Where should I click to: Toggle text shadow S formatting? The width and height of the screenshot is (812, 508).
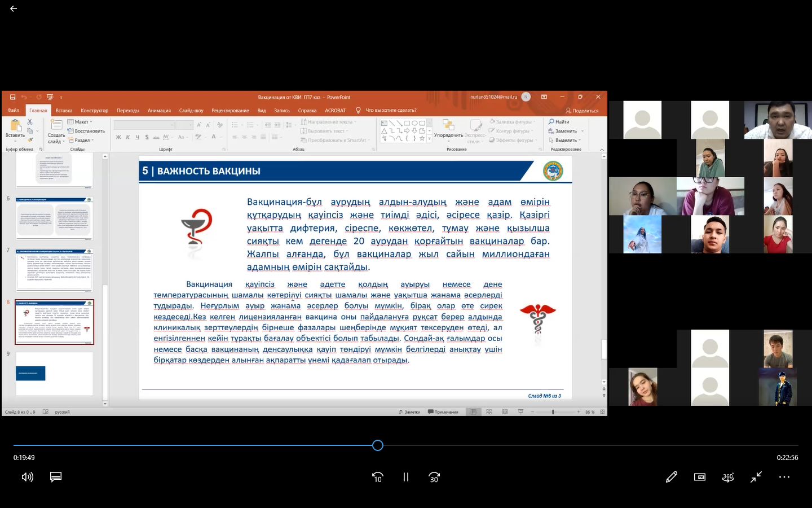coord(147,137)
